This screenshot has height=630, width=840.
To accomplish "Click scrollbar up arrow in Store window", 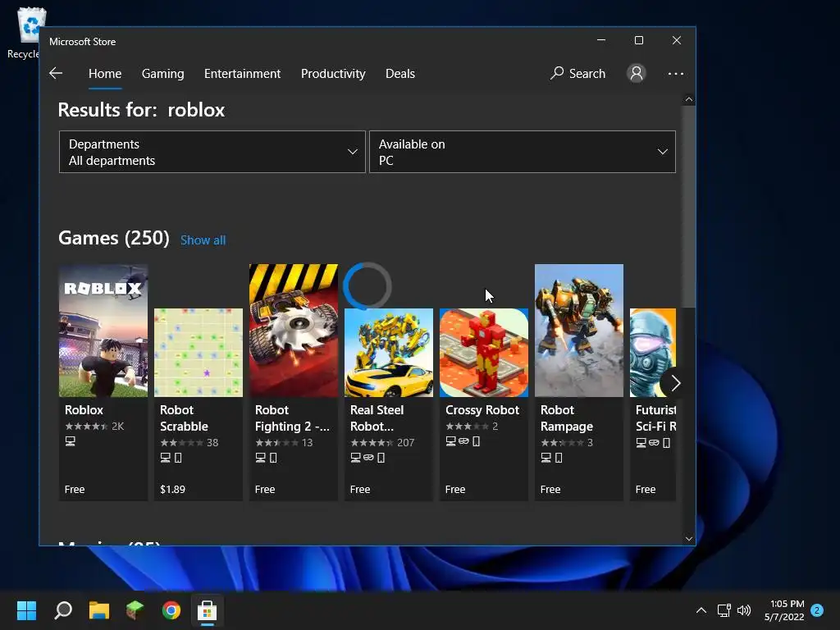I will pyautogui.click(x=689, y=99).
